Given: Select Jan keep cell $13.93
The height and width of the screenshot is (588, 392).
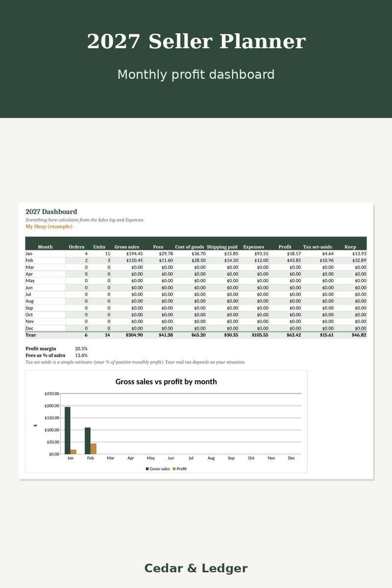Looking at the screenshot, I should [359, 254].
